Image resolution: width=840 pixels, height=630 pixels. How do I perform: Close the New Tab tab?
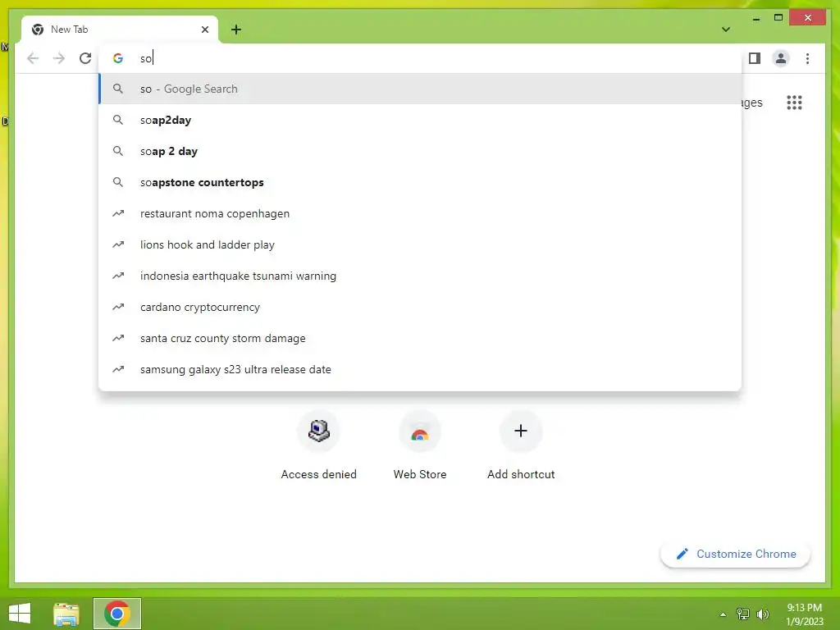coord(204,30)
